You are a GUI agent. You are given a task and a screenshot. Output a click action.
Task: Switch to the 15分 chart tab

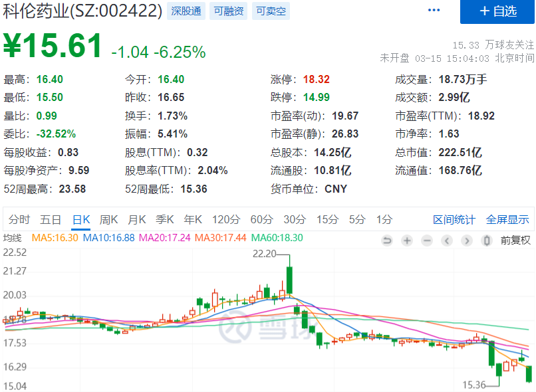327,219
